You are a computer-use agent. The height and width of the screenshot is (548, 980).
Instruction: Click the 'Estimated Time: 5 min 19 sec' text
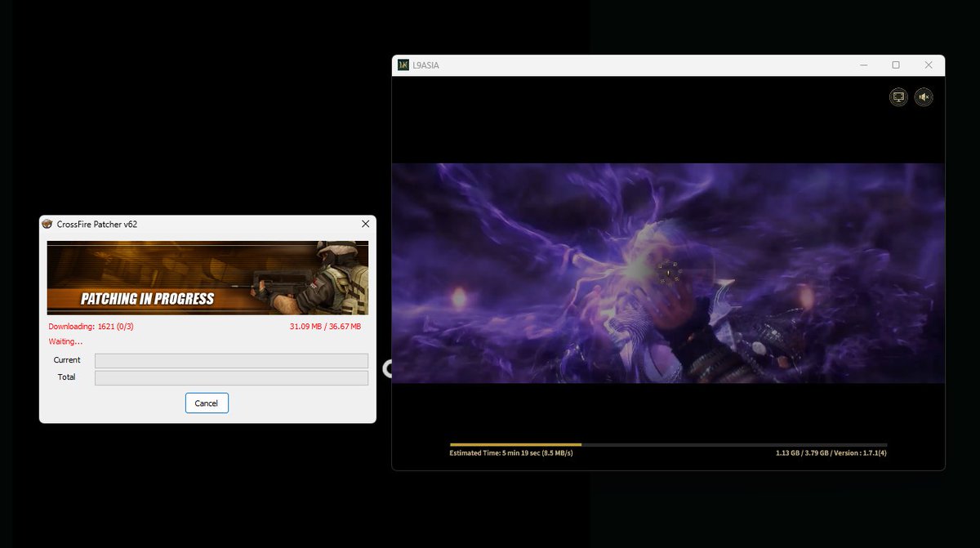511,452
